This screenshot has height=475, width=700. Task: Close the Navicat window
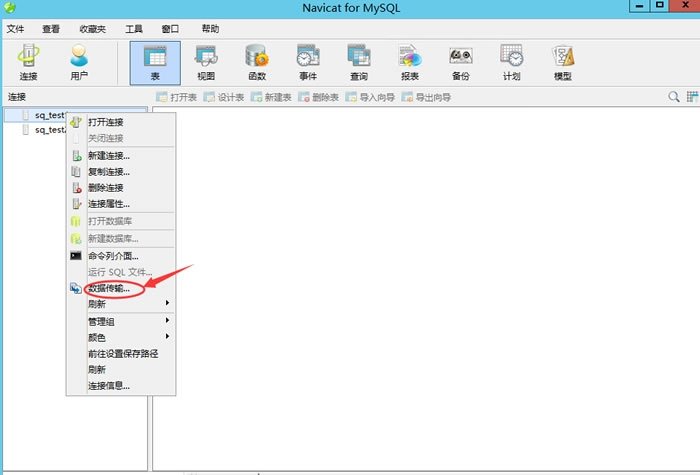click(x=685, y=6)
